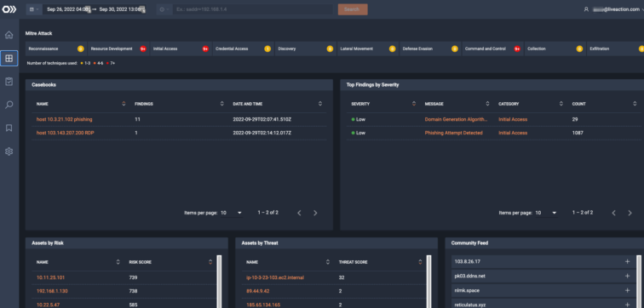Select the Collection tactic tile
Screen dimensions: 644x308
pyautogui.click(x=555, y=48)
